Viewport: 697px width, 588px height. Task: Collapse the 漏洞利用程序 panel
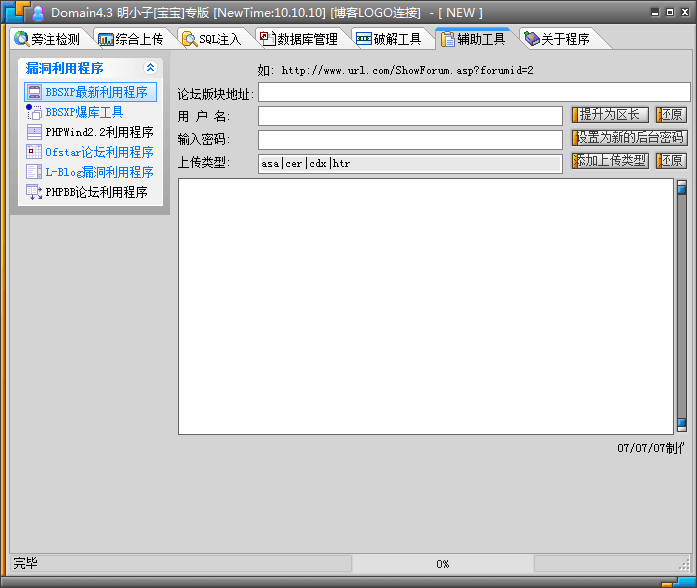pos(150,68)
